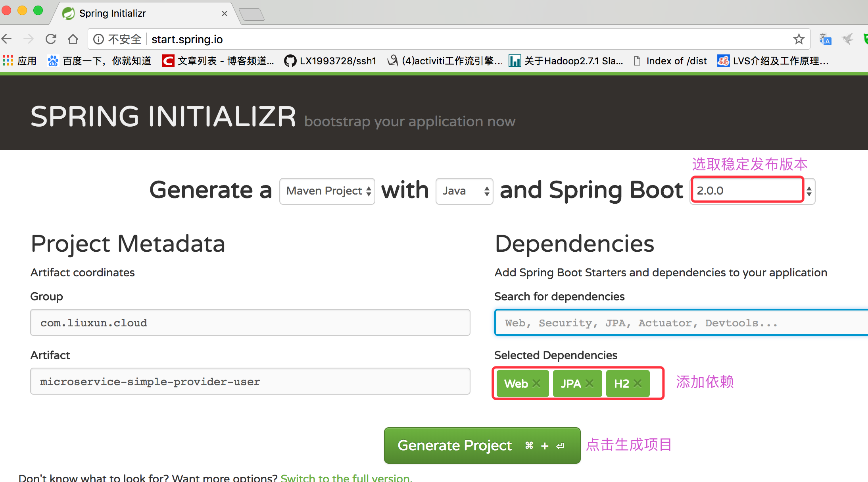
Task: Focus the Search for dependencies field
Action: coord(681,322)
